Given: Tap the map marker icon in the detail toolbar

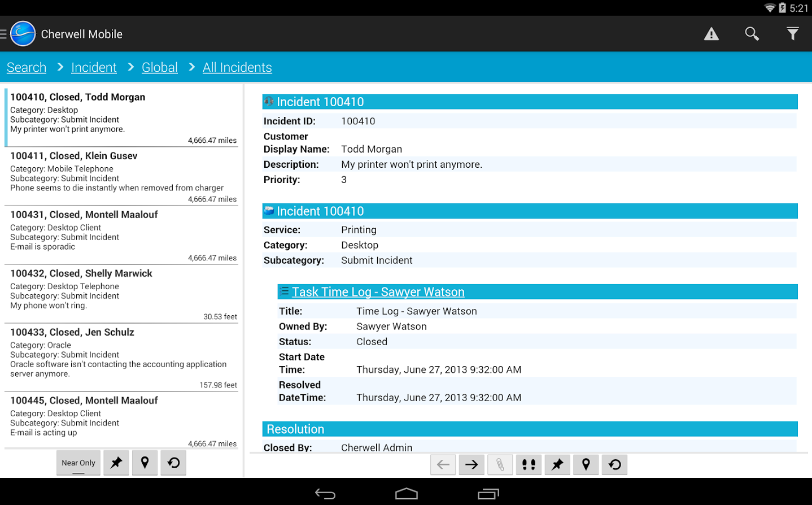Looking at the screenshot, I should [586, 464].
